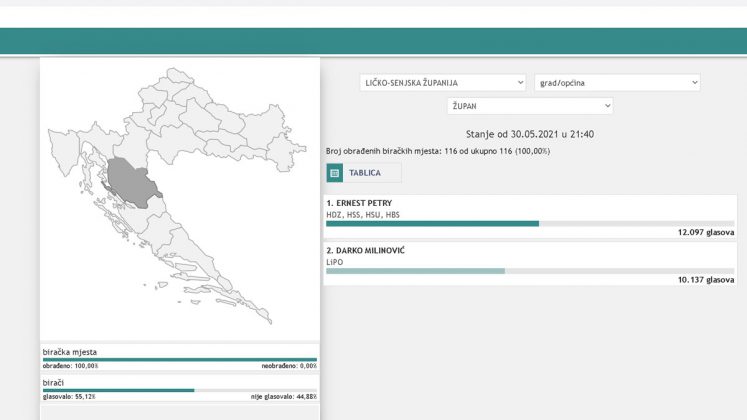747x420 pixels.
Task: Click Ernest Petry's dark teal vote bar
Action: coord(432,223)
